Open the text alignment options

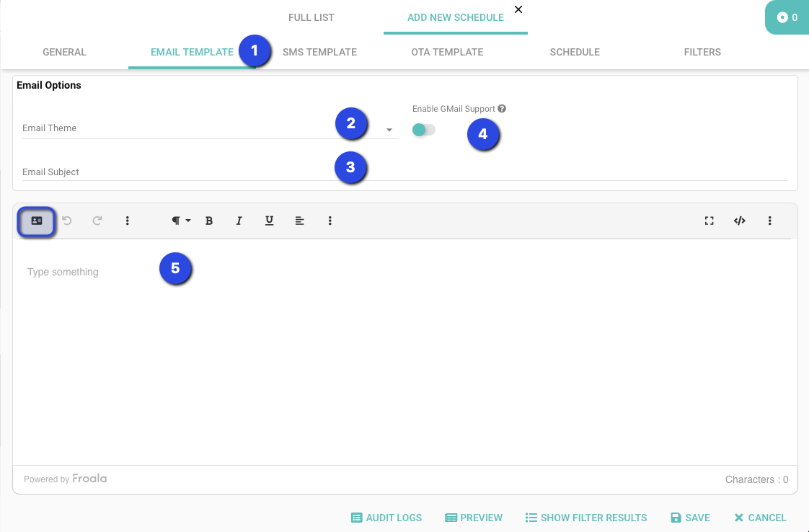299,221
